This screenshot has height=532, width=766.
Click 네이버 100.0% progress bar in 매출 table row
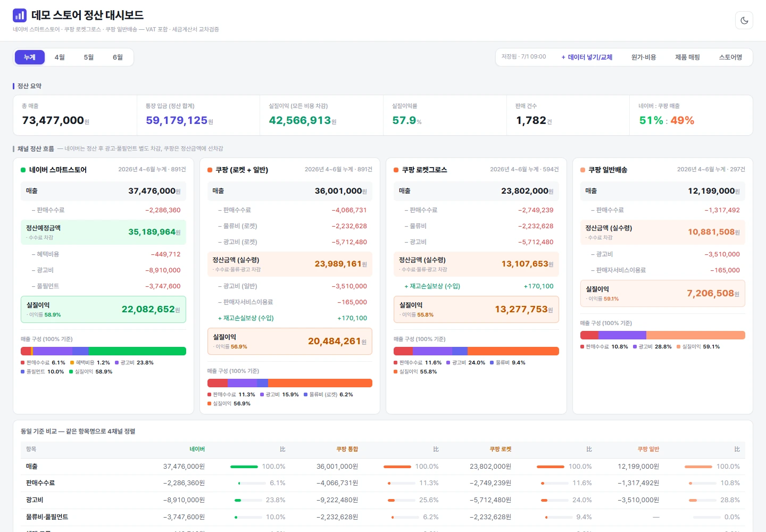pyautogui.click(x=244, y=467)
